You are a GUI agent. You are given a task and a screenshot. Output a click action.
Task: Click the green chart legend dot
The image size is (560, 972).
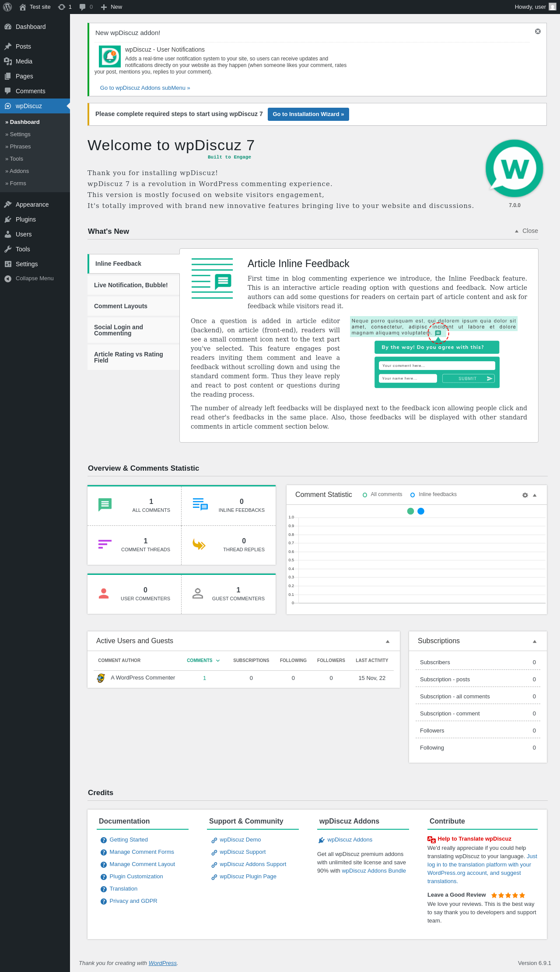click(410, 511)
